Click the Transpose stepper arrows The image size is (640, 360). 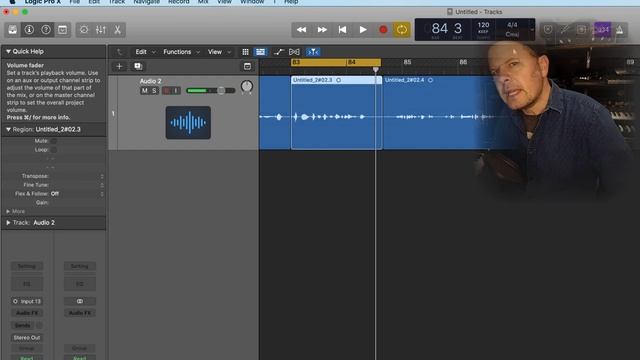[x=102, y=176]
